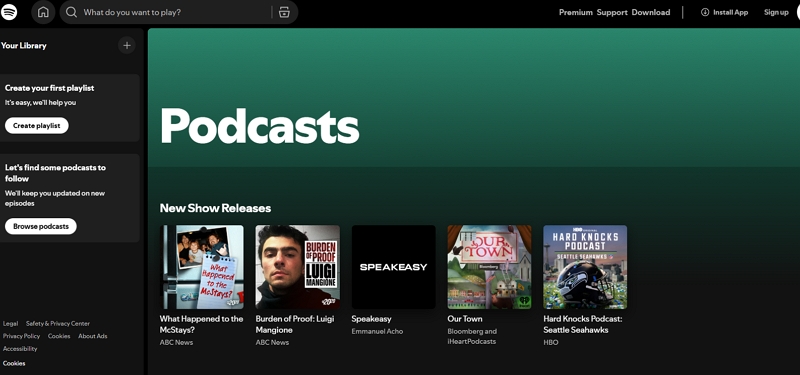Click the Spotify logo icon
The image size is (800, 375).
coord(9,12)
